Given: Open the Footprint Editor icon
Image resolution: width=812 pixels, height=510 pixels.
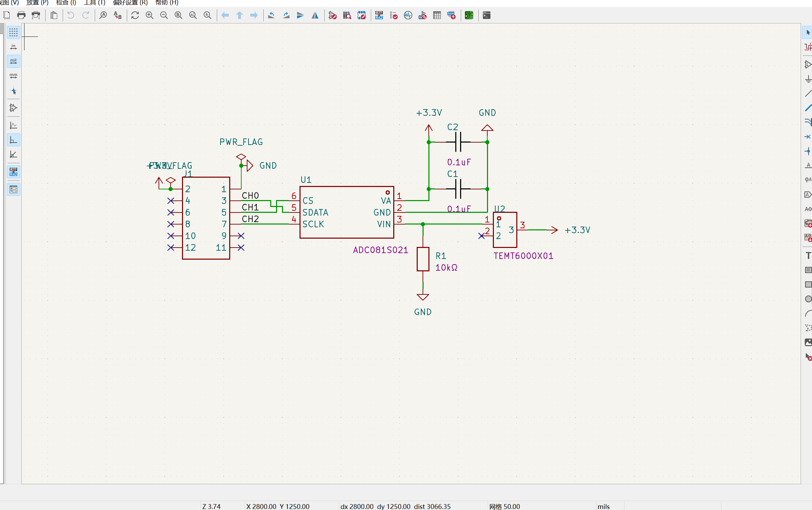Looking at the screenshot, I should coord(362,15).
